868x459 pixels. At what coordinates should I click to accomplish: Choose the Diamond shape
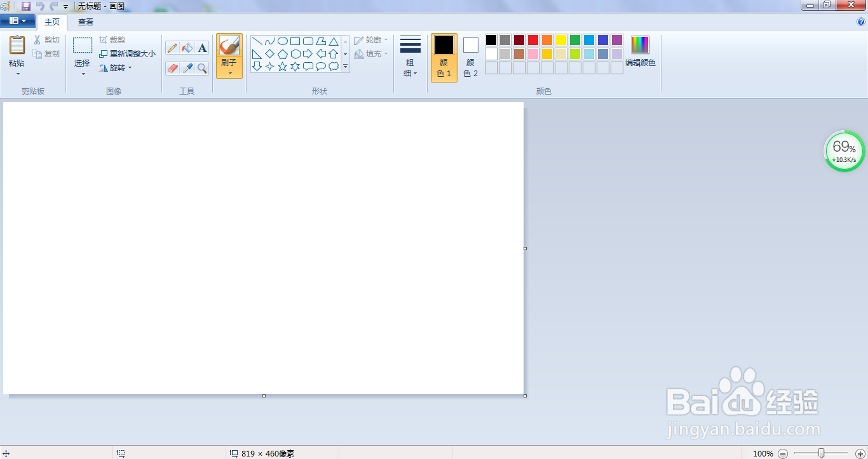click(270, 54)
